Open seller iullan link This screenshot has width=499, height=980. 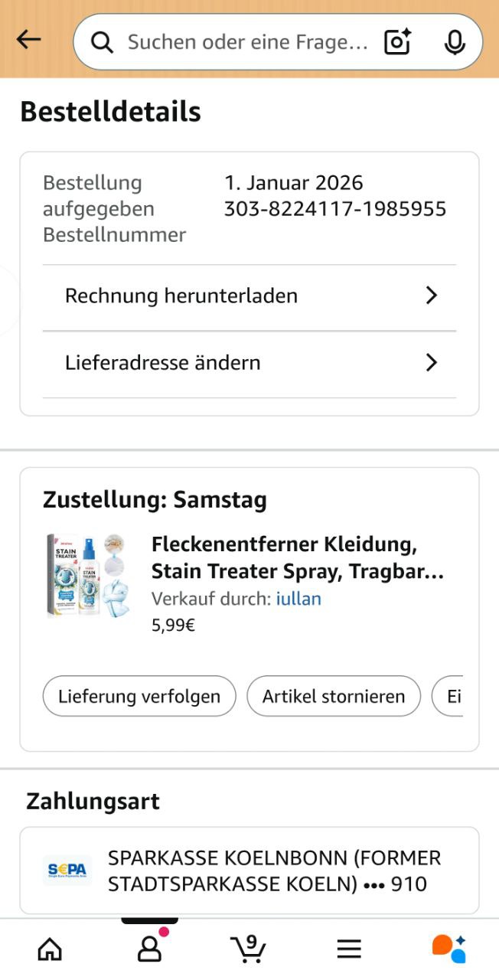tap(298, 599)
